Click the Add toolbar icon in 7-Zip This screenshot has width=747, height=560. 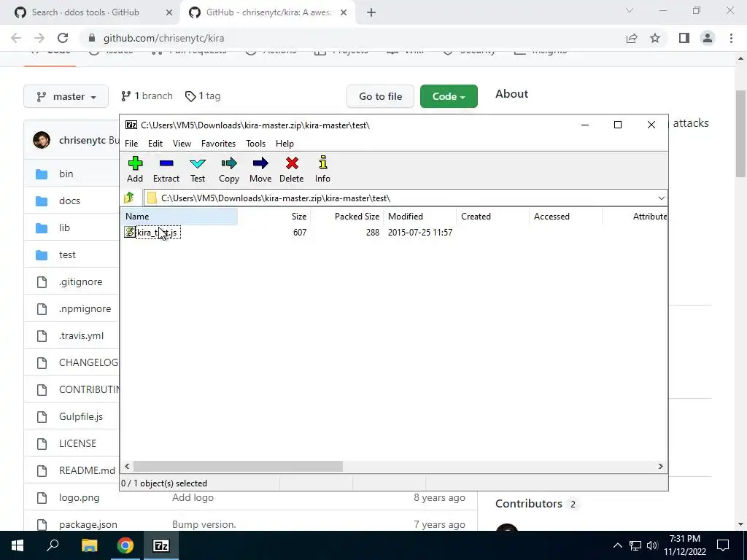pyautogui.click(x=135, y=169)
